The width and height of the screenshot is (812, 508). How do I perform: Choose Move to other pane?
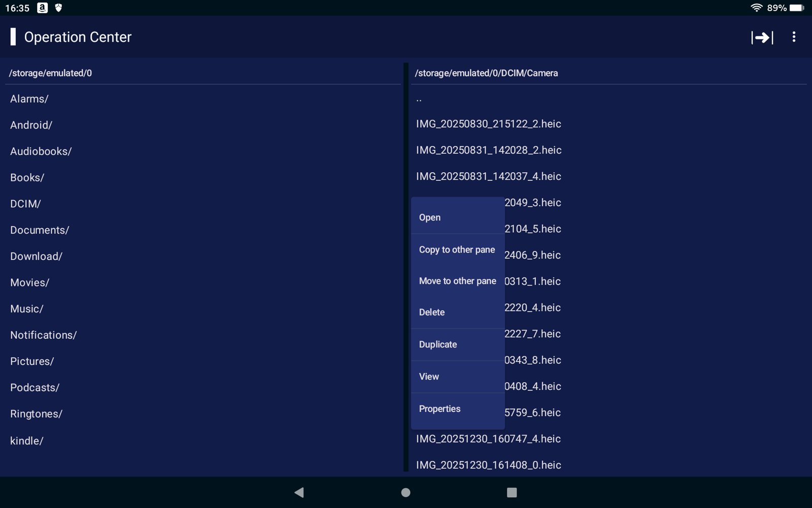(457, 281)
